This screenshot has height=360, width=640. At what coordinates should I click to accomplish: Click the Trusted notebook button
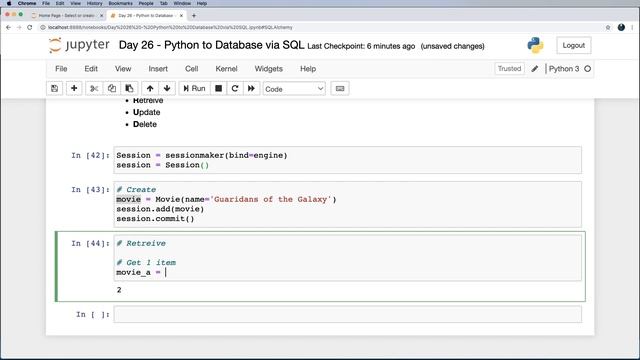coord(509,69)
